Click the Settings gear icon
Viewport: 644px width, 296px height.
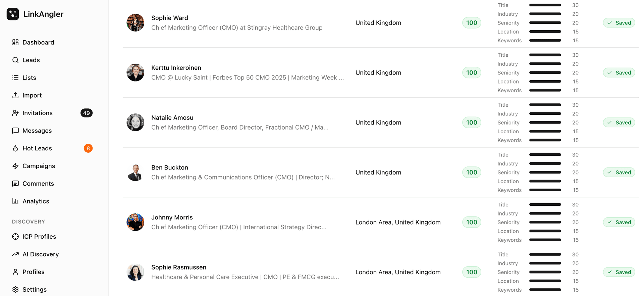15,289
